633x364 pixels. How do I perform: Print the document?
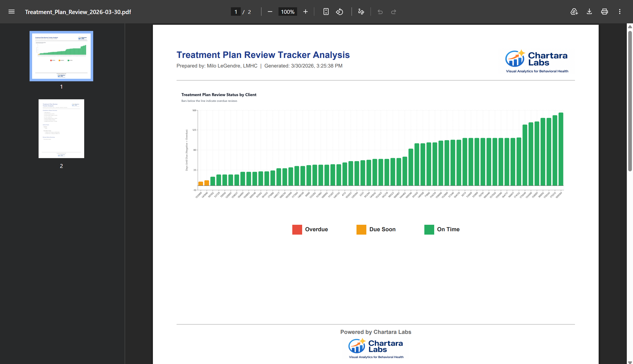(x=605, y=12)
